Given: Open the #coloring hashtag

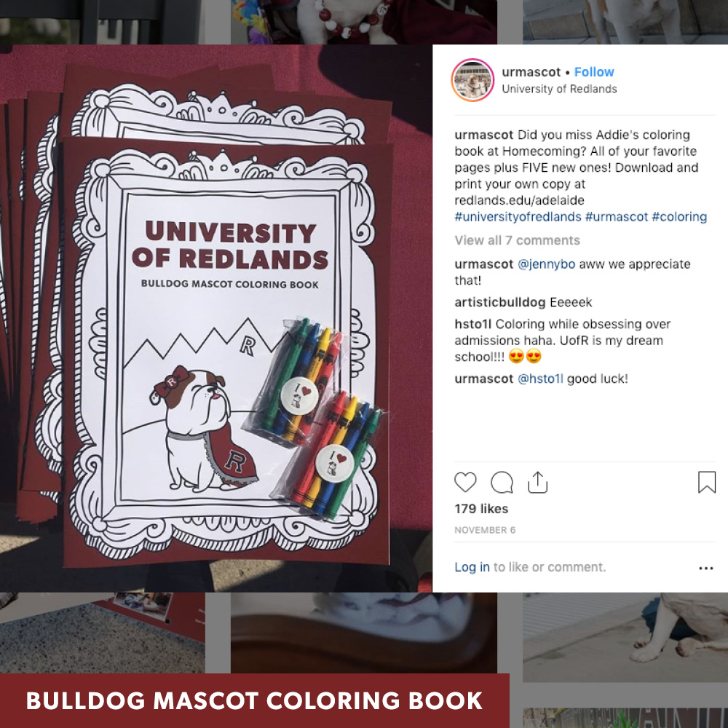Looking at the screenshot, I should pos(679,217).
